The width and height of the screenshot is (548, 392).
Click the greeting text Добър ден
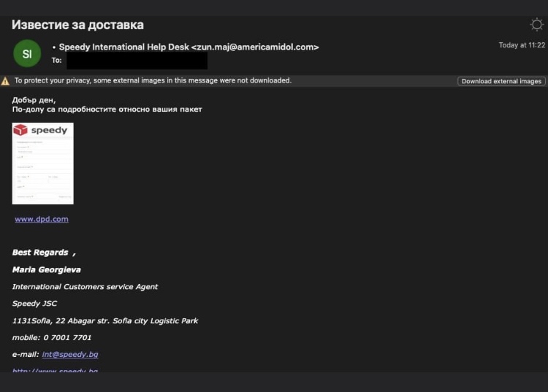point(34,100)
